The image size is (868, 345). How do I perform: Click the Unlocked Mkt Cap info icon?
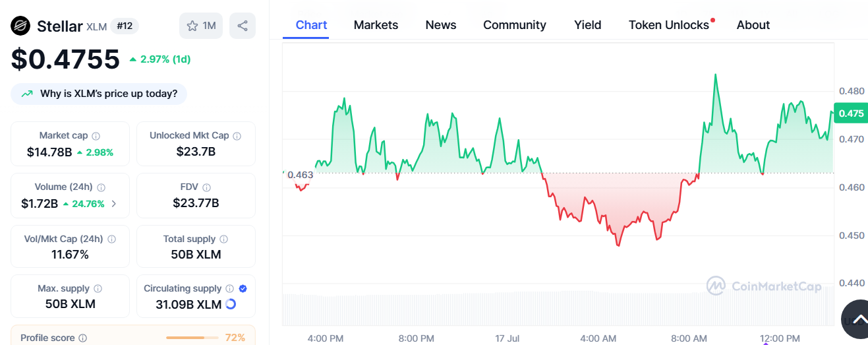click(x=237, y=136)
